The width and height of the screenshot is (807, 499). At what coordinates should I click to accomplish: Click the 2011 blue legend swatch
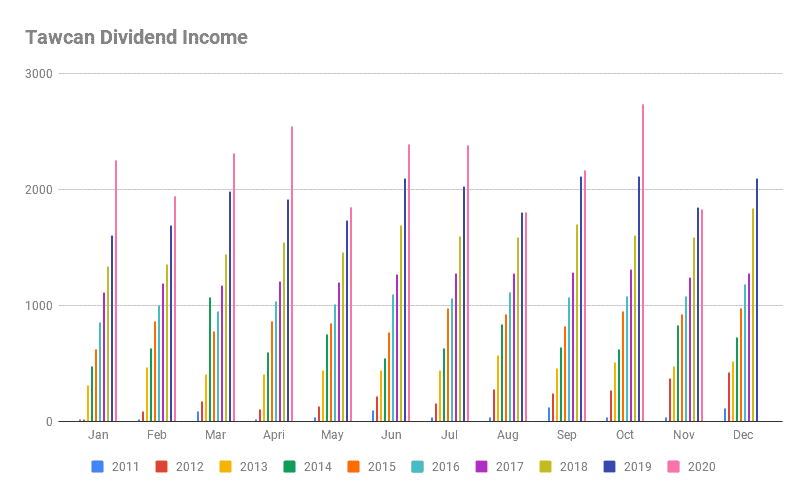97,466
